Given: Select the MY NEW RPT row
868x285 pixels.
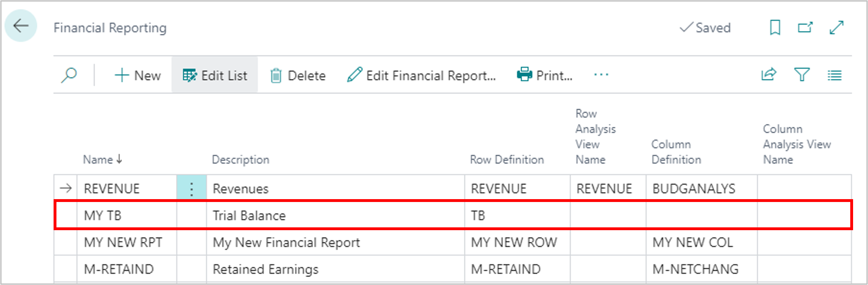Looking at the screenshot, I should 123,243.
